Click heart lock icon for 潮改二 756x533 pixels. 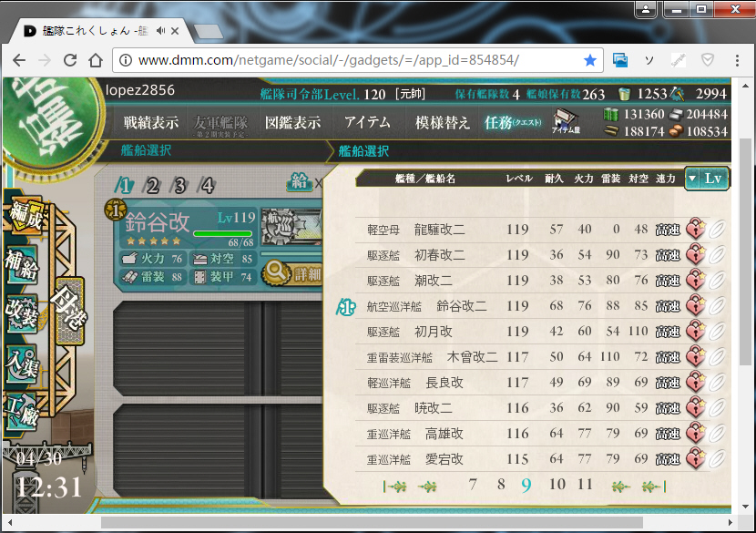coord(695,281)
